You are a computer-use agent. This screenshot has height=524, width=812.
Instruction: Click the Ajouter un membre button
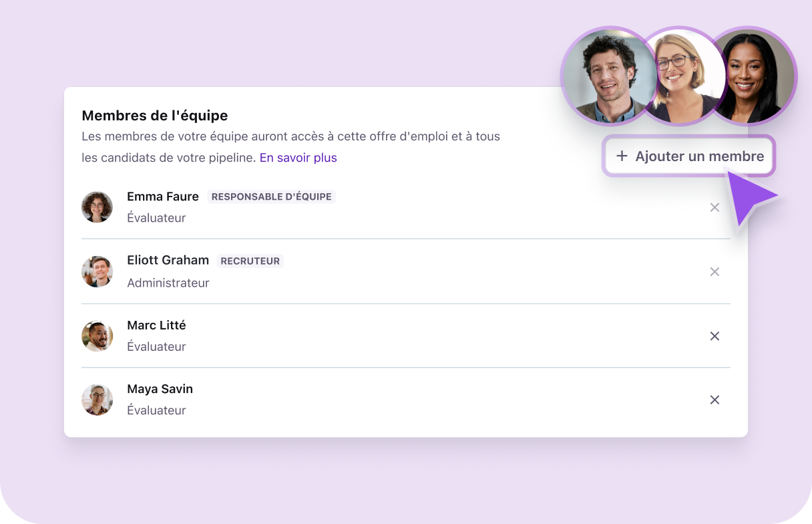click(x=689, y=156)
